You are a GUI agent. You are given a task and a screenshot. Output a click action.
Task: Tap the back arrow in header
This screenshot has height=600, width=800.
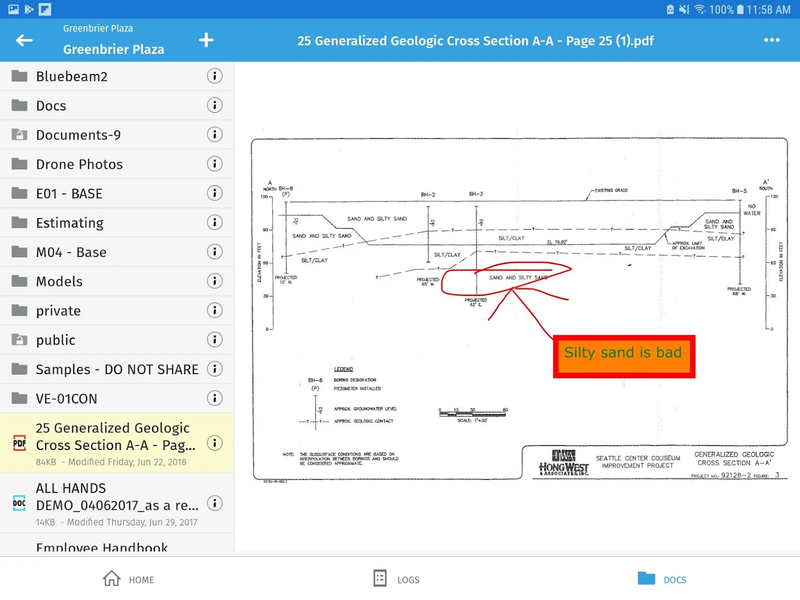[24, 40]
